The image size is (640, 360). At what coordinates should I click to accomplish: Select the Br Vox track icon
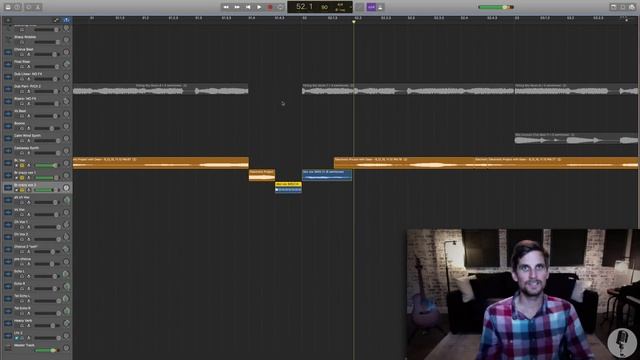click(x=8, y=163)
